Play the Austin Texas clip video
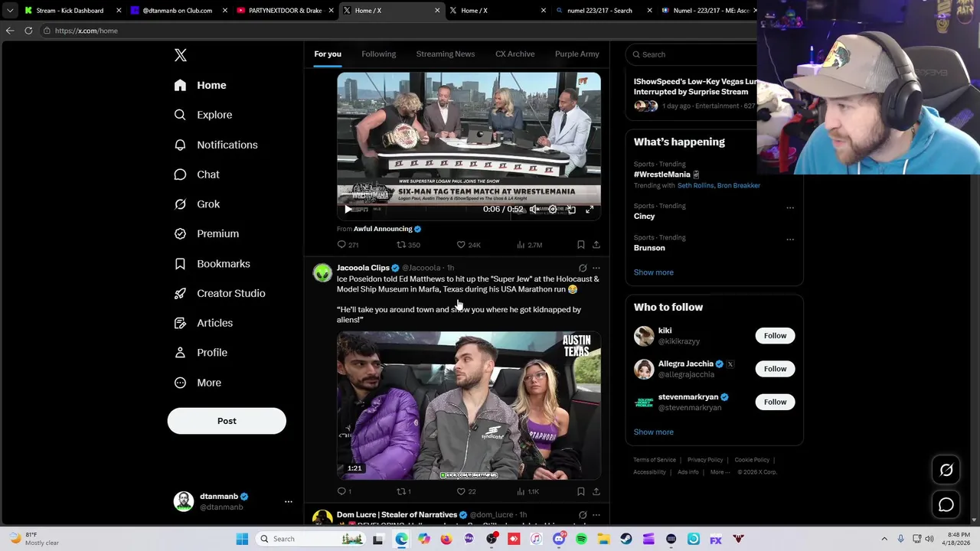 pyautogui.click(x=469, y=406)
